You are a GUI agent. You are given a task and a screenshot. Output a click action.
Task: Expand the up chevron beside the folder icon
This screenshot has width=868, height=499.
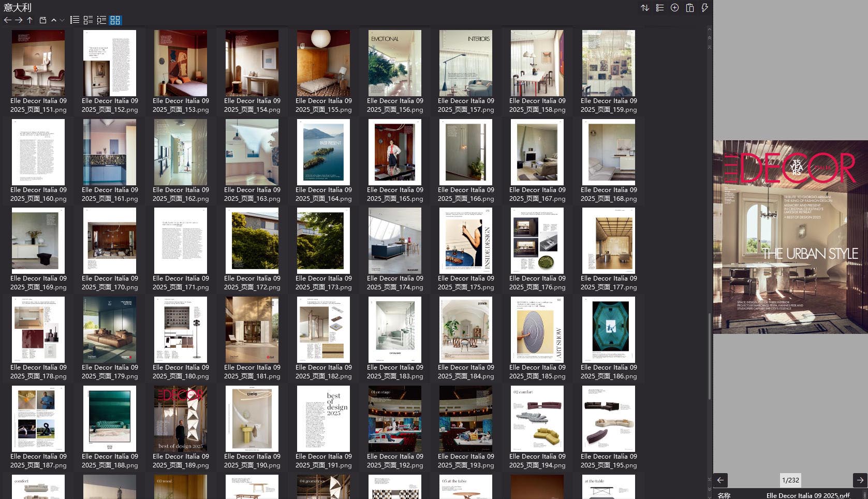pos(54,20)
